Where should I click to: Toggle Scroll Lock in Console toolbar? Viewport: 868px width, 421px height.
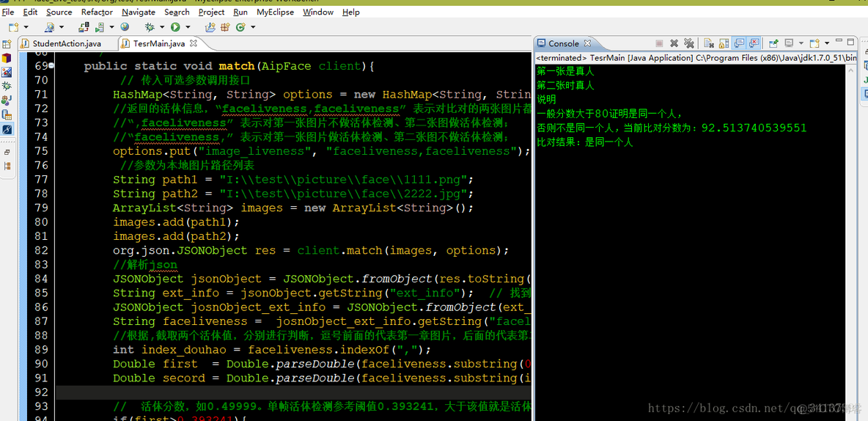[724, 43]
